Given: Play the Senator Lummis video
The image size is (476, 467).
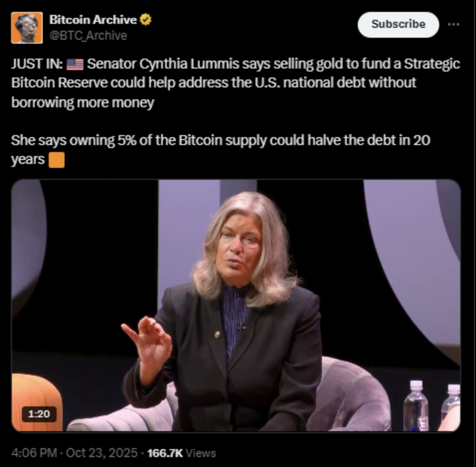Looking at the screenshot, I should (236, 305).
